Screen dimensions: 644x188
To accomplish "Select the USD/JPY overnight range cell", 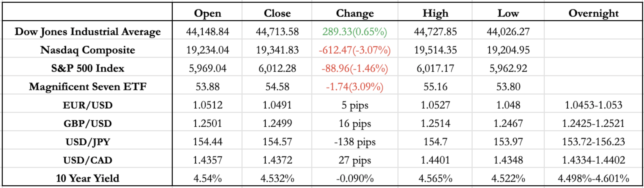I will [593, 142].
